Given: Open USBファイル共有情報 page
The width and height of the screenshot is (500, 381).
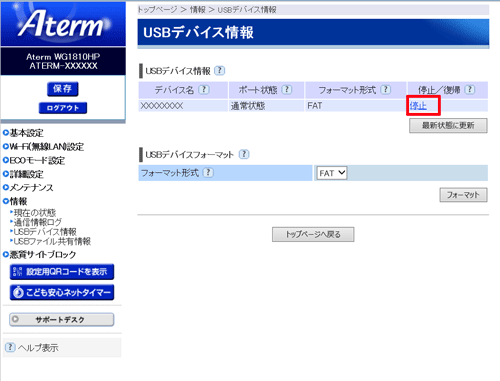Looking at the screenshot, I should tap(52, 241).
